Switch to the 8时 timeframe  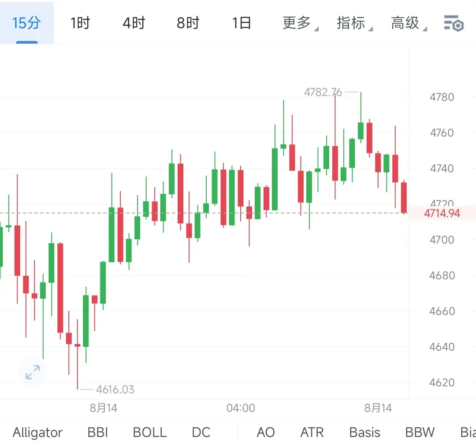(188, 23)
